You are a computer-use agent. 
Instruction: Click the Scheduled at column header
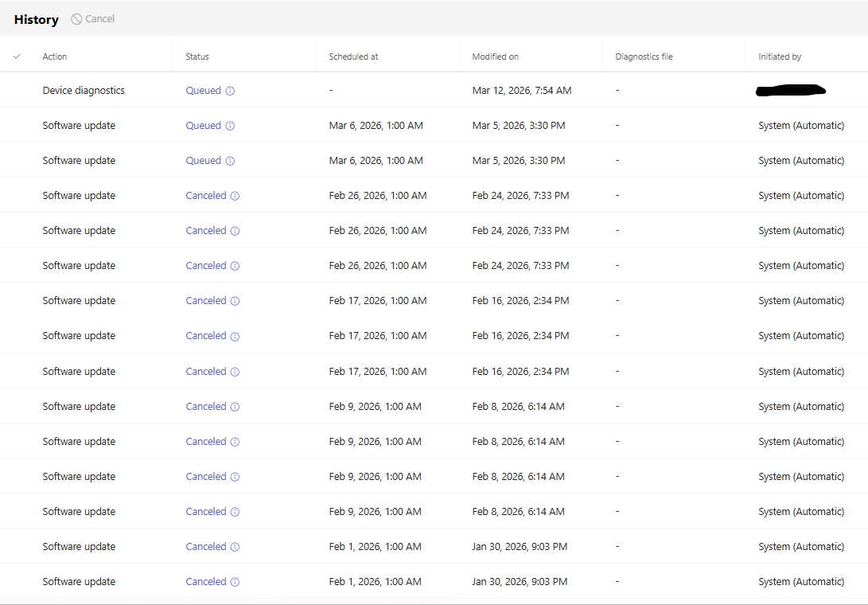click(x=353, y=57)
